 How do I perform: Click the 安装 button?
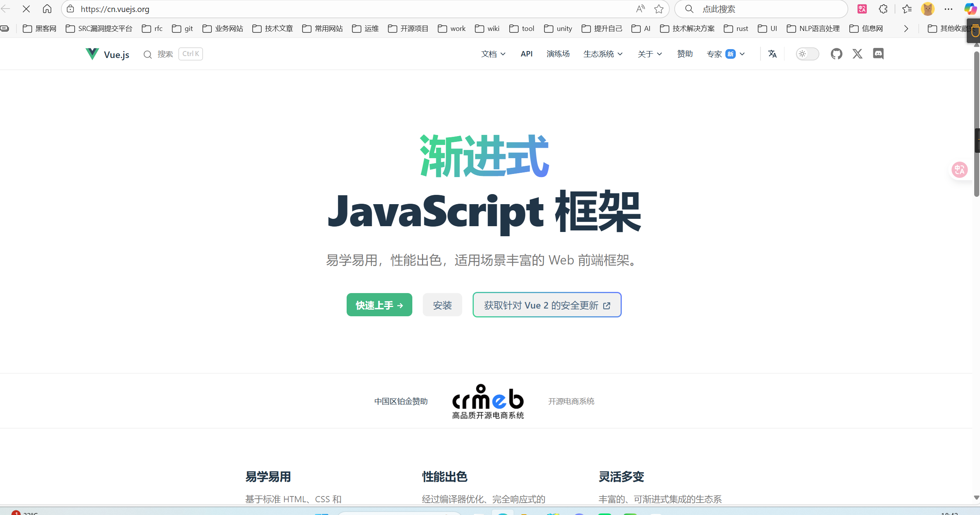[x=442, y=305]
